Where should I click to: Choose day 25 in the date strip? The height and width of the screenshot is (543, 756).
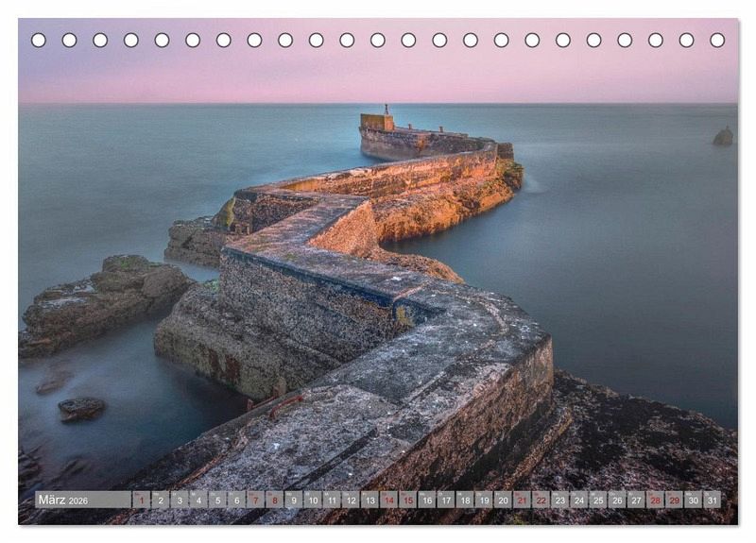click(597, 500)
